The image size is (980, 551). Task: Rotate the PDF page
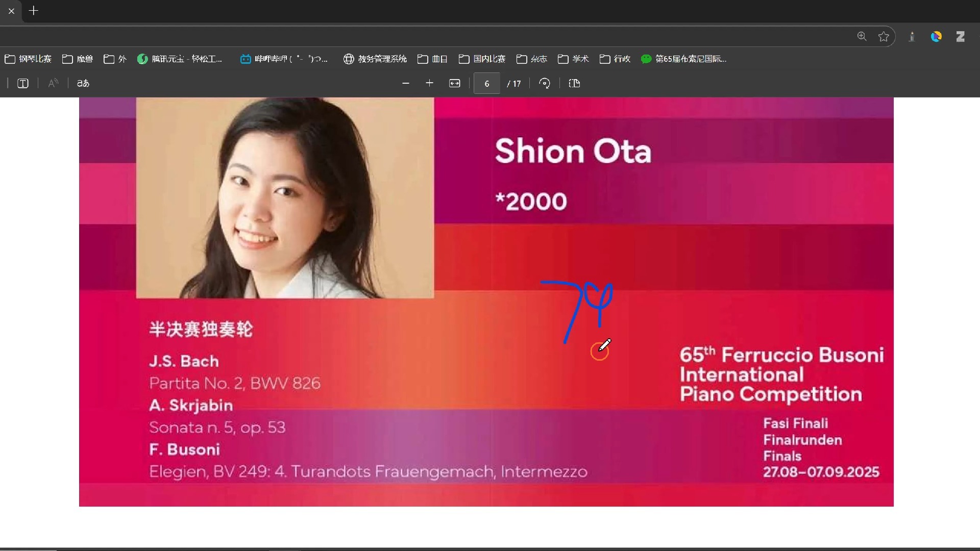pyautogui.click(x=545, y=83)
